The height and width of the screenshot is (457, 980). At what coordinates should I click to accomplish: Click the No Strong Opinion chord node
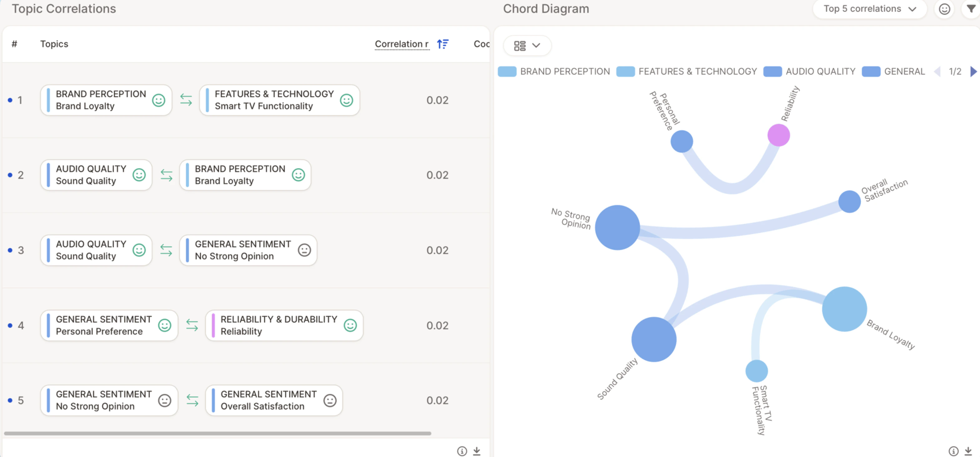click(617, 227)
